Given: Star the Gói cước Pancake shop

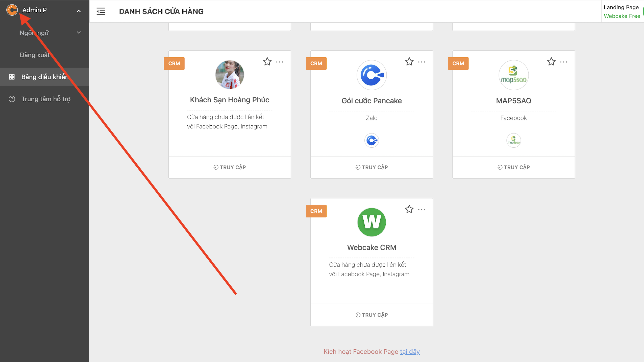Looking at the screenshot, I should point(409,62).
